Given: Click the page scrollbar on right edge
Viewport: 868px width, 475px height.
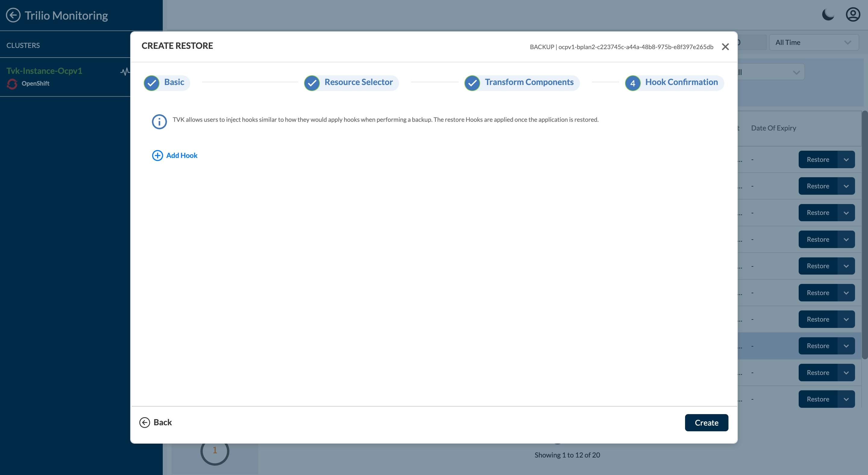Looking at the screenshot, I should pyautogui.click(x=865, y=236).
